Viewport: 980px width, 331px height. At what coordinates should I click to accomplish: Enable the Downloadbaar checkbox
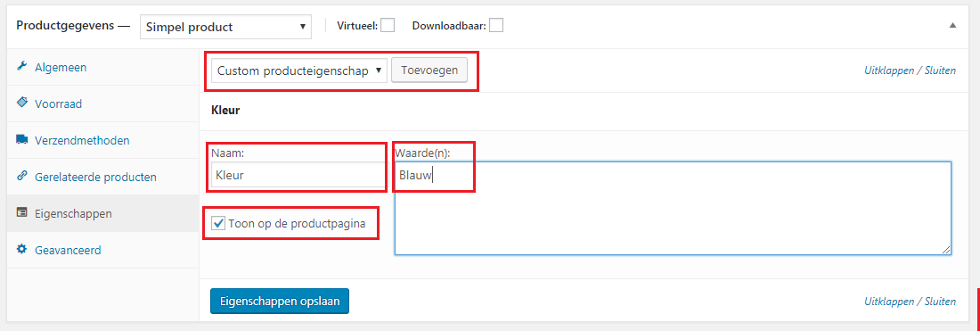pos(496,25)
